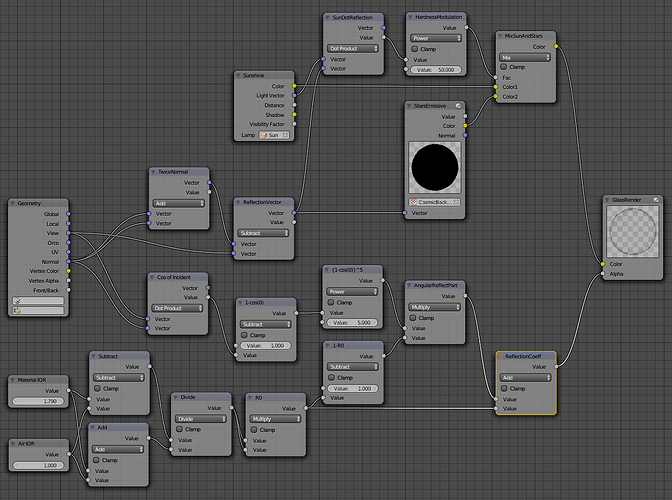Click the Geometry node UV layer input field
The image size is (672, 500).
point(38,300)
